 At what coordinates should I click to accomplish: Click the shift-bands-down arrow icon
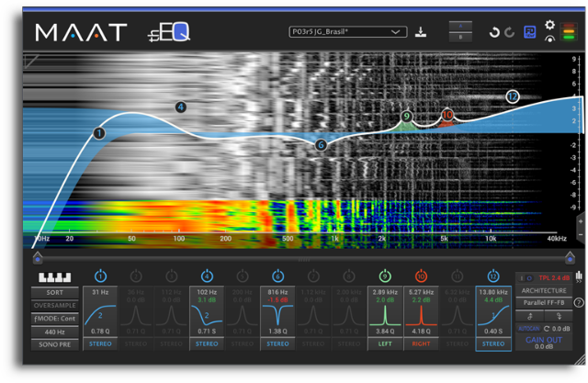pyautogui.click(x=559, y=316)
